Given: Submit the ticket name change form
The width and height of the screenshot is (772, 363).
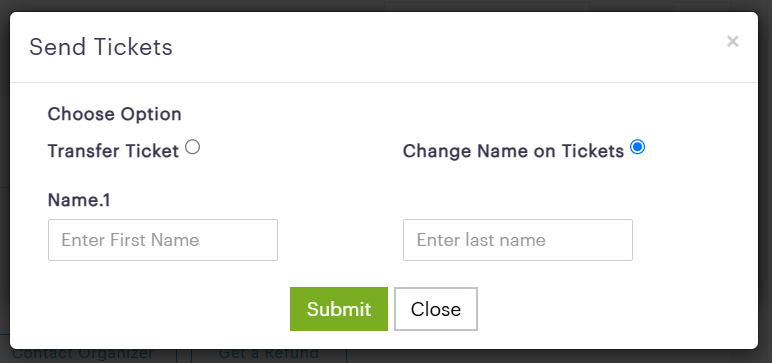Looking at the screenshot, I should tap(339, 309).
